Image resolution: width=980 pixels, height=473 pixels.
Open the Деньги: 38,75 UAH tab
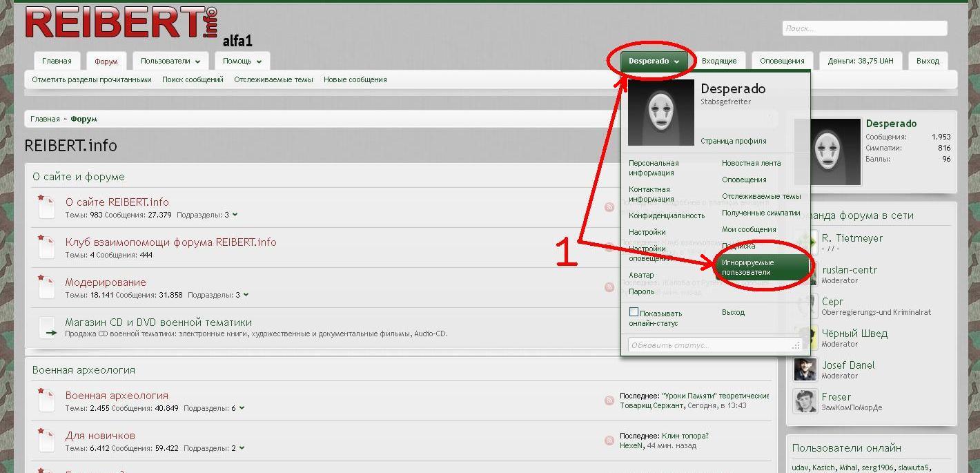[x=861, y=61]
